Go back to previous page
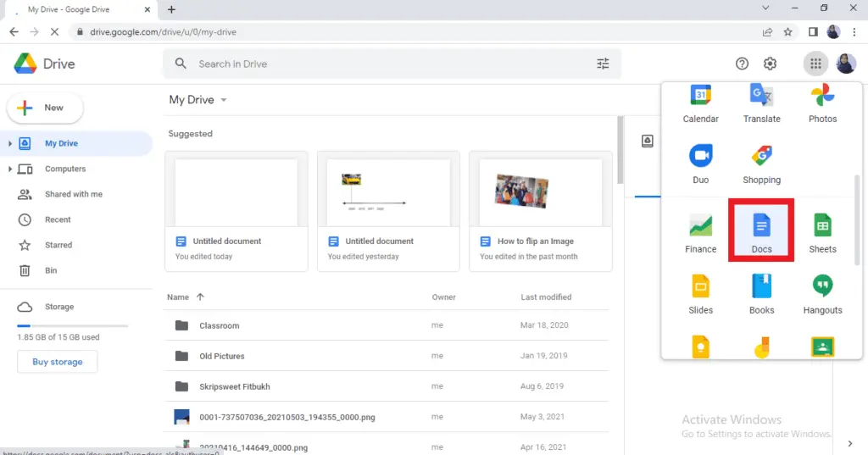868x455 pixels. [x=14, y=32]
